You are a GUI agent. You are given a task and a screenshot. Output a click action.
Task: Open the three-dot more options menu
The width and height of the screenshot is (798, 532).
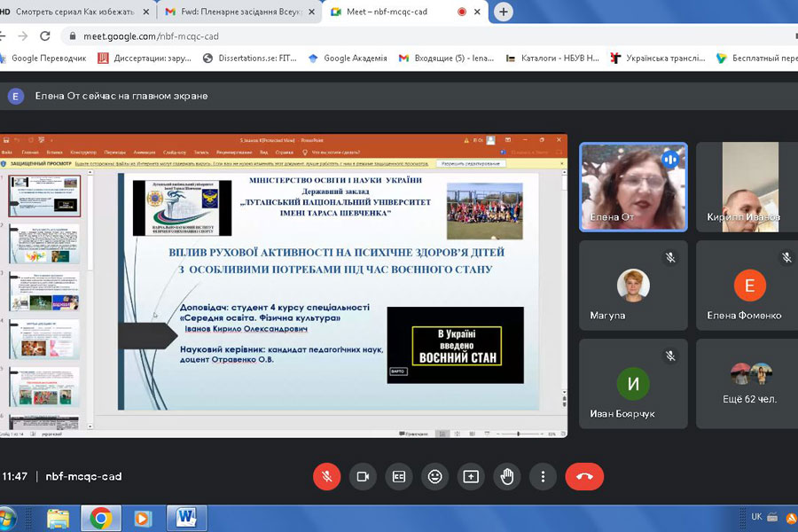click(543, 476)
